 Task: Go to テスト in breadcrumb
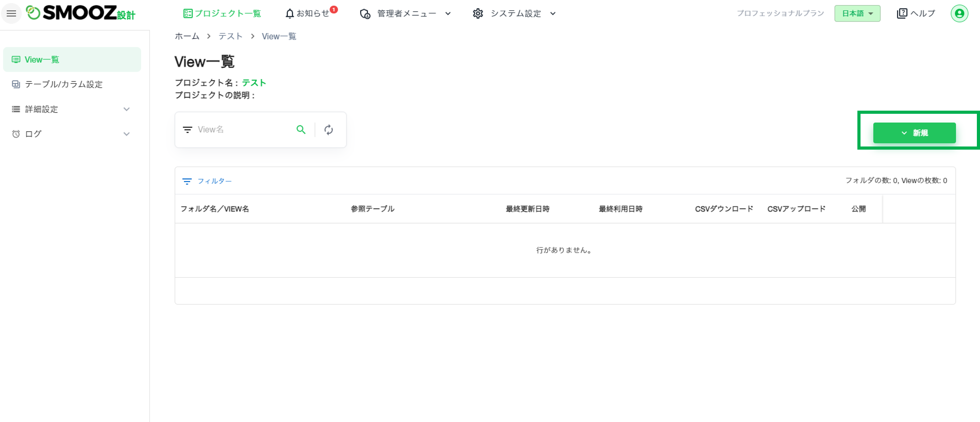(230, 36)
